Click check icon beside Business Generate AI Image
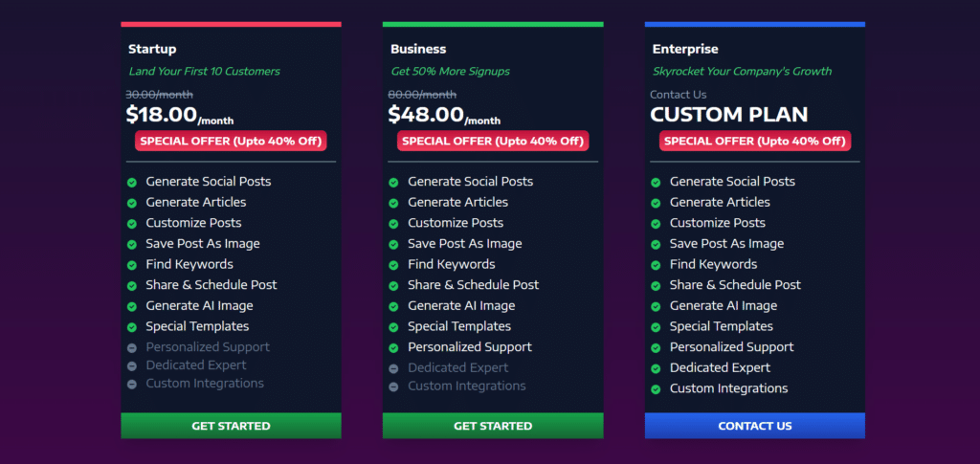The height and width of the screenshot is (464, 980). [x=393, y=306]
